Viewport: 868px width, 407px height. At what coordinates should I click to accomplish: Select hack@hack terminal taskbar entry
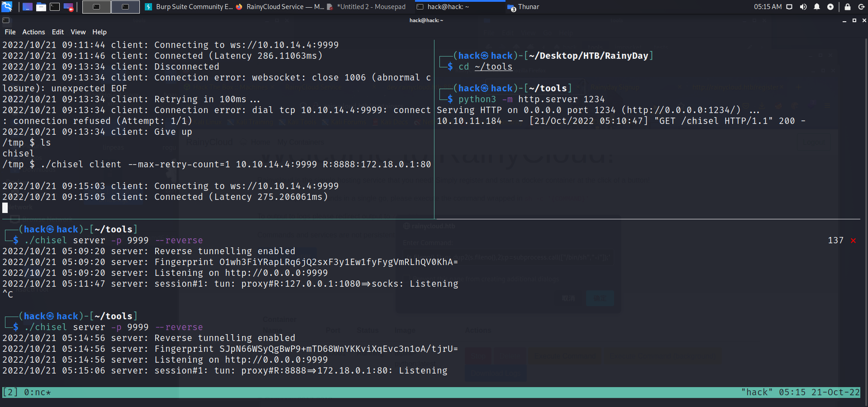[460, 7]
